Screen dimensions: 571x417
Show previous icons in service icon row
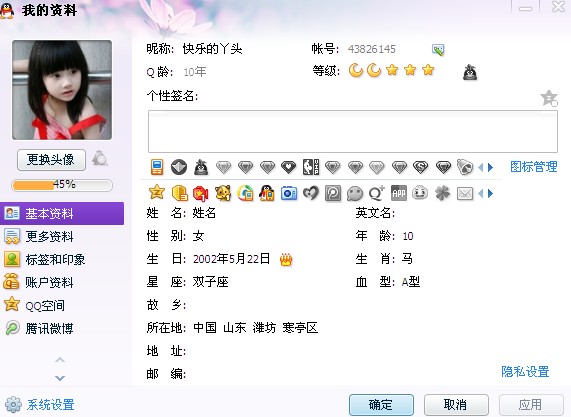click(x=480, y=193)
